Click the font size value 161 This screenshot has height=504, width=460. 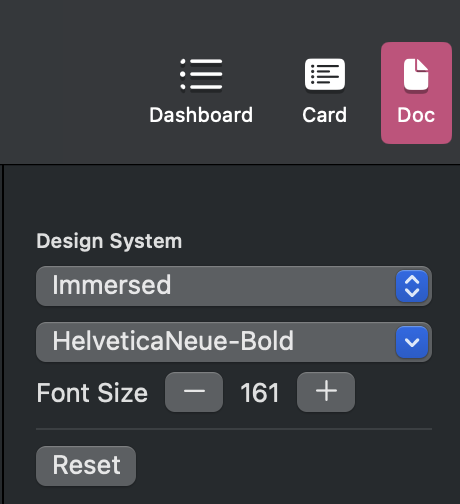(260, 393)
